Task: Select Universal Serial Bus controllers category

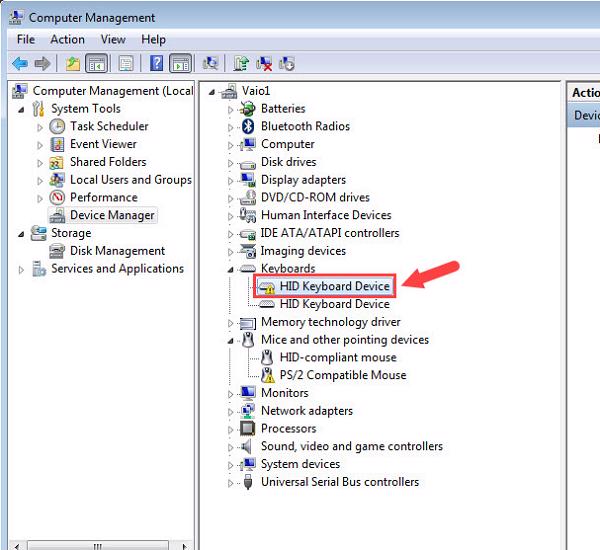Action: click(x=339, y=482)
